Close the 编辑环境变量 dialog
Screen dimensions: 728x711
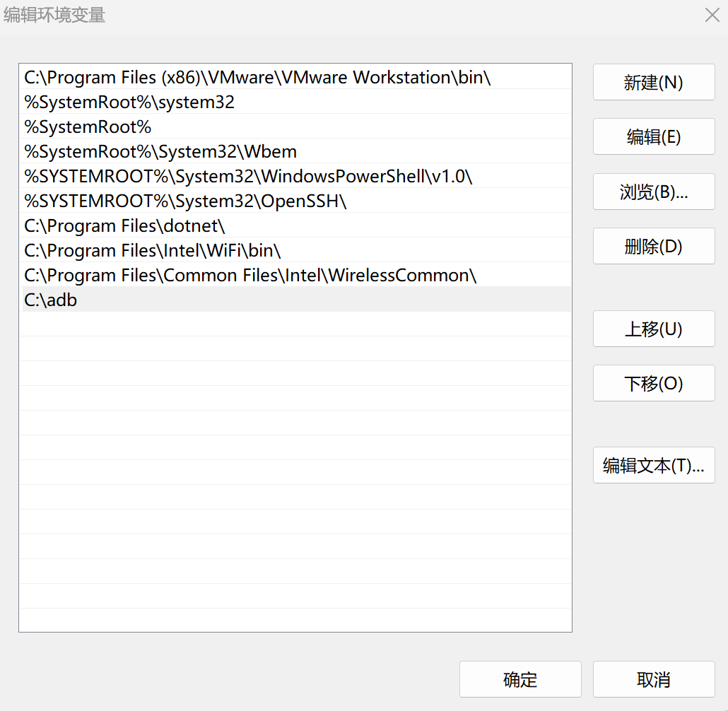pyautogui.click(x=712, y=15)
